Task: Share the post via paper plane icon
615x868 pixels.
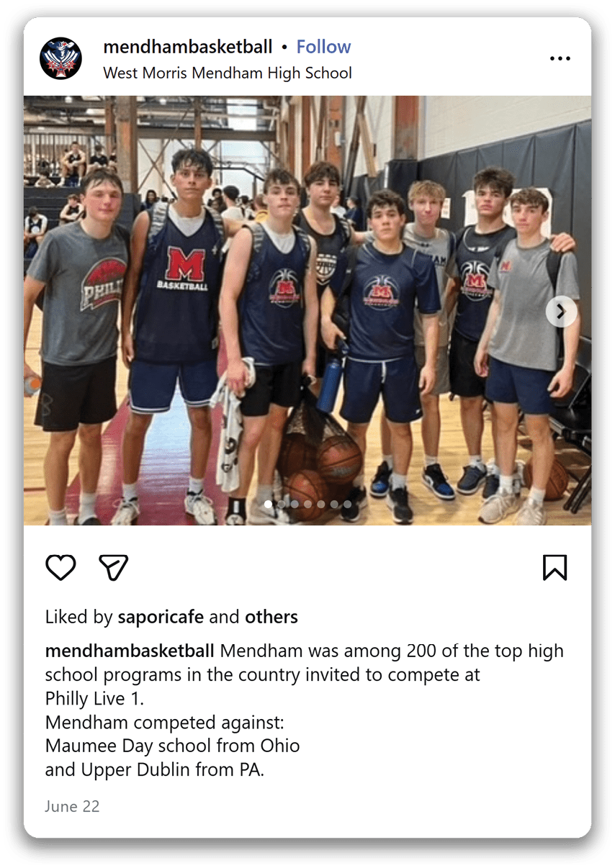Action: pos(114,567)
